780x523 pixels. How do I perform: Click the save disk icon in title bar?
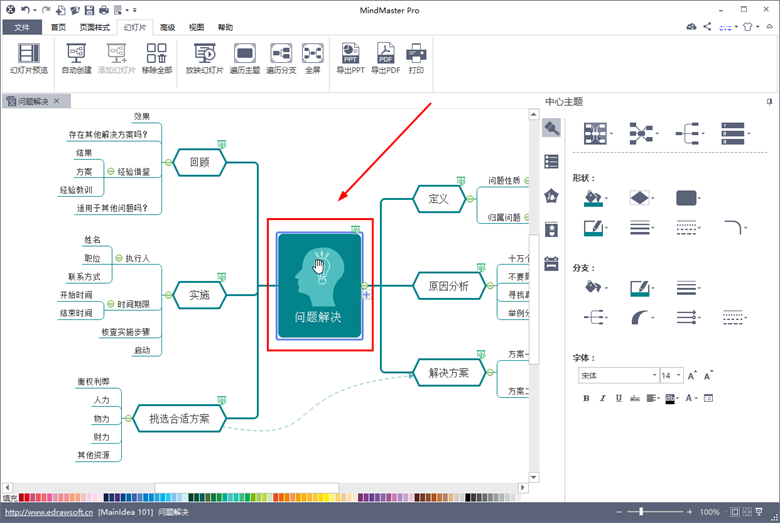click(x=89, y=9)
